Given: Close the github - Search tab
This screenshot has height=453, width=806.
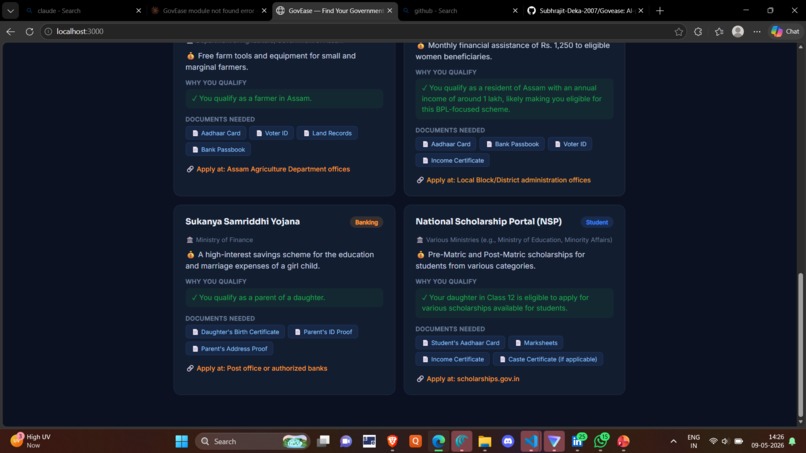Looking at the screenshot, I should coord(515,10).
